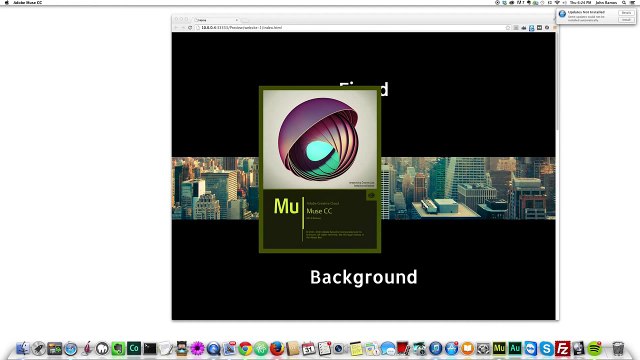
Task: Open green Atom icon in dock
Action: (261, 348)
